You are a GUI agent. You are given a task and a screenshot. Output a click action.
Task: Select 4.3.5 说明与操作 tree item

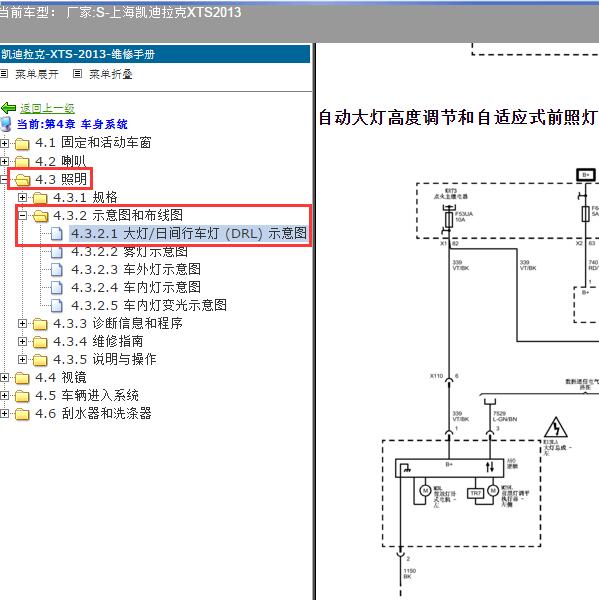tap(105, 359)
